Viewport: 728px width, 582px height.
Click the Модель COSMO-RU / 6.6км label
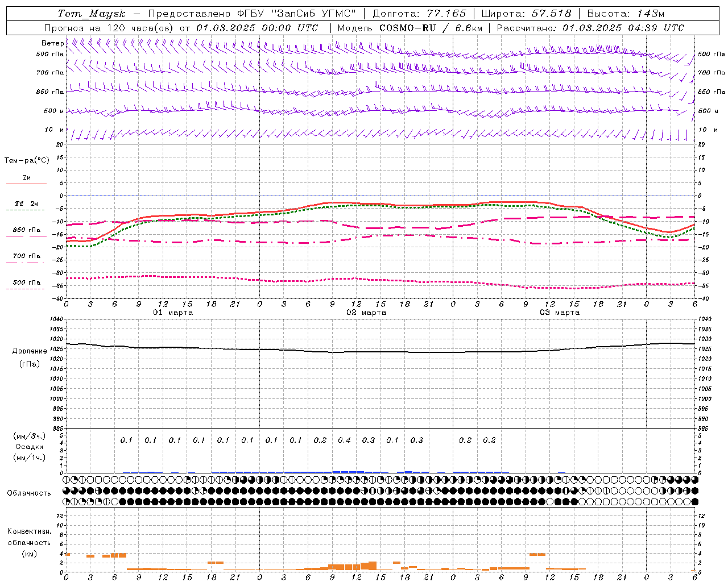click(410, 28)
